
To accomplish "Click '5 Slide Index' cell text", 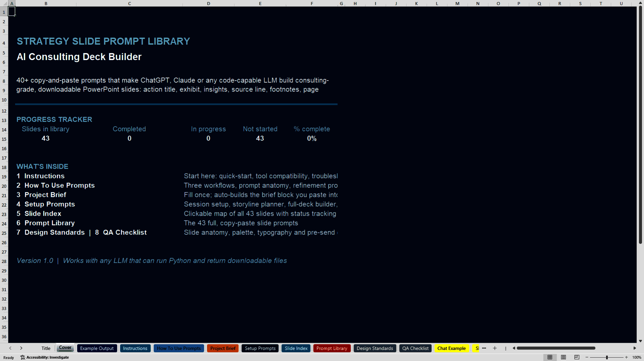I will tap(39, 213).
